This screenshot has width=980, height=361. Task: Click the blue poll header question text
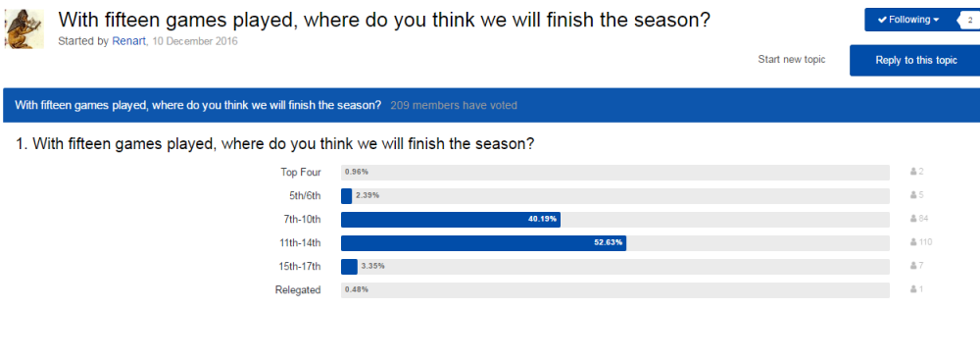[x=198, y=105]
